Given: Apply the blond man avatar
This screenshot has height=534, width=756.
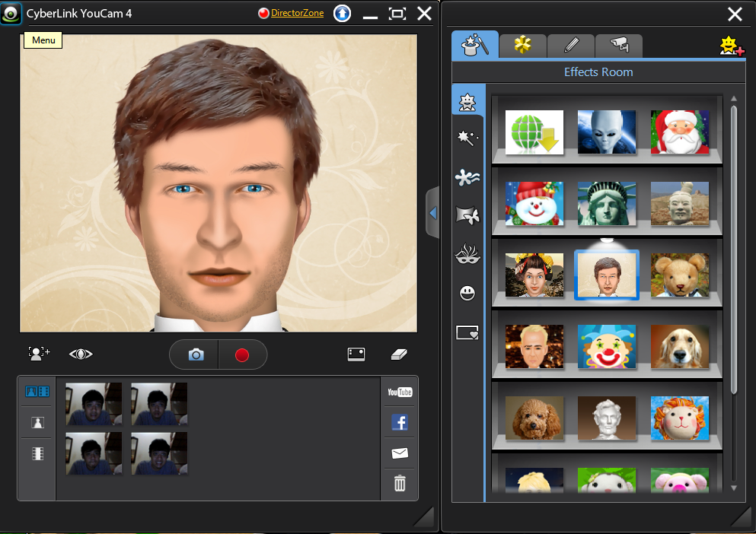Looking at the screenshot, I should 534,347.
